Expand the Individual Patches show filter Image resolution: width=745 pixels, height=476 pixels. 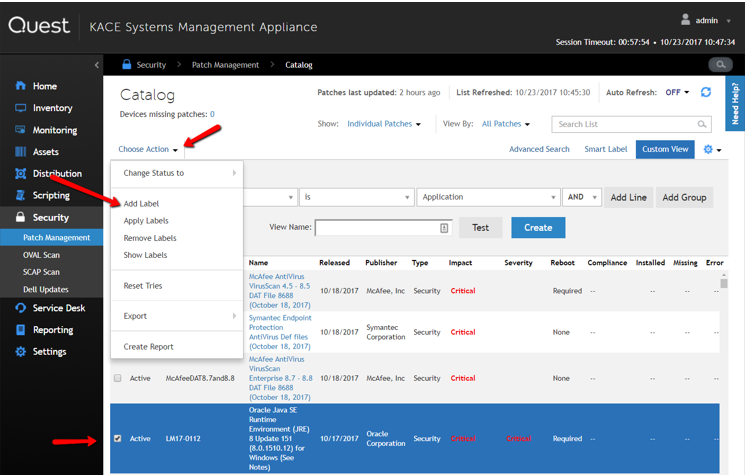pos(384,124)
